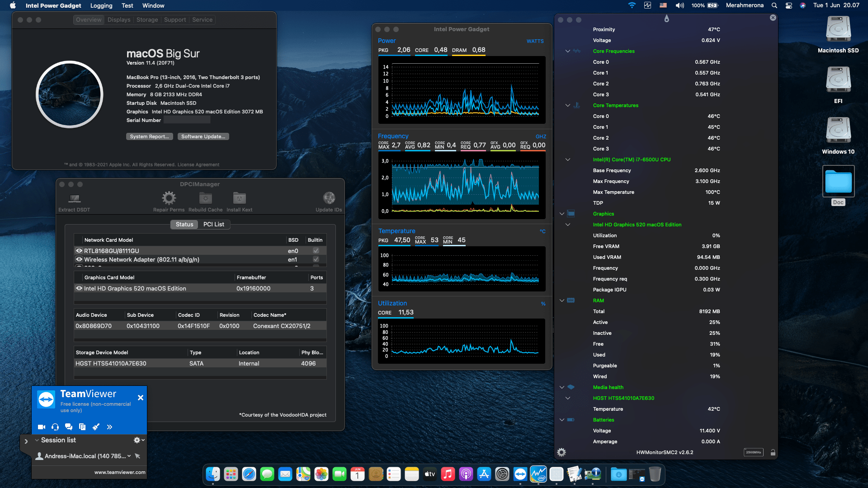Click Rebuild Cache icon in DPCIManager
Screen dimensions: 868x488
point(205,198)
